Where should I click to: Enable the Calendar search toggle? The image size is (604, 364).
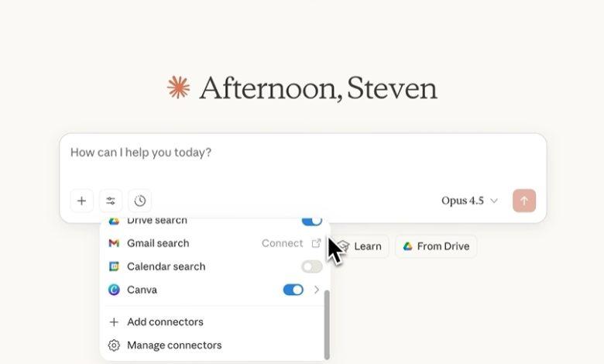(311, 266)
